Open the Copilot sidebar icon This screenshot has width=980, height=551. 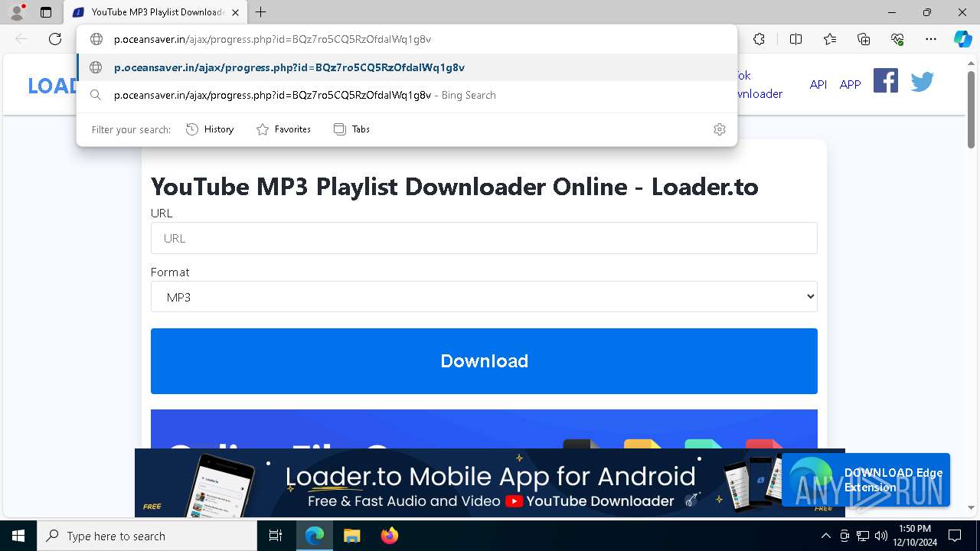pos(962,39)
